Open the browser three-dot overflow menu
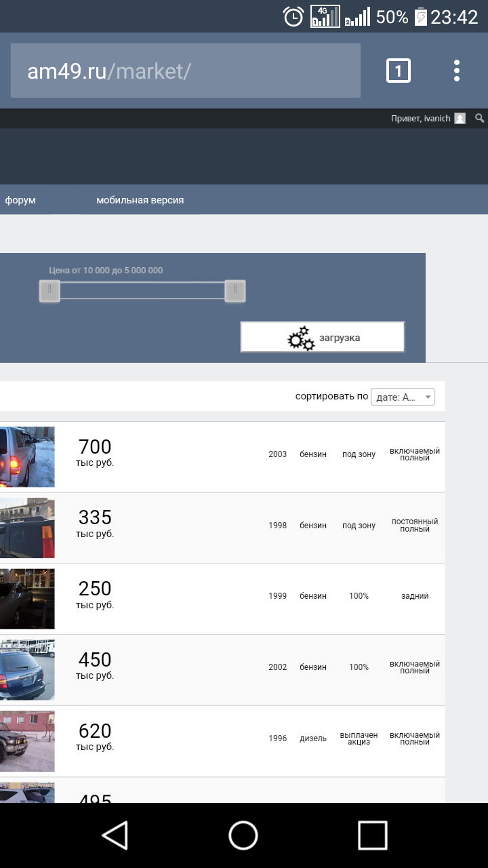This screenshot has height=868, width=488. click(457, 71)
